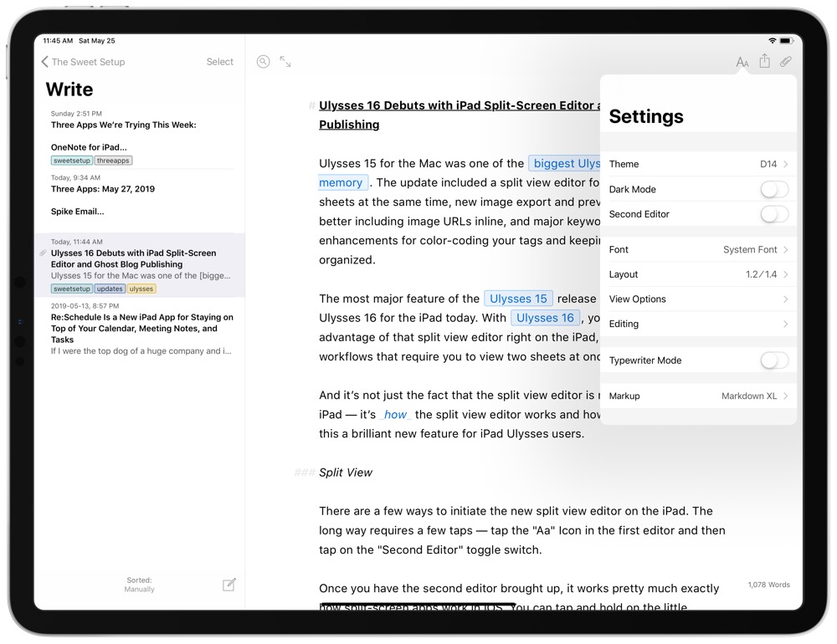Check the battery status icon
This screenshot has height=644, width=837.
(x=786, y=40)
